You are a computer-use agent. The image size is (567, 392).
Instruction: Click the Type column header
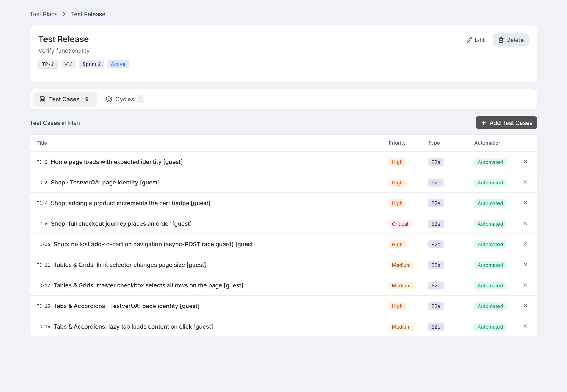click(434, 143)
